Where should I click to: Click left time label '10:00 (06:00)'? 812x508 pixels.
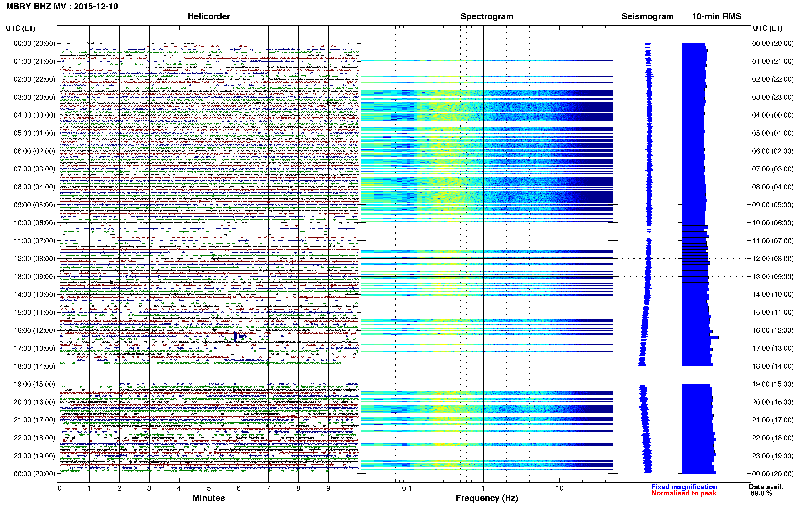point(34,223)
